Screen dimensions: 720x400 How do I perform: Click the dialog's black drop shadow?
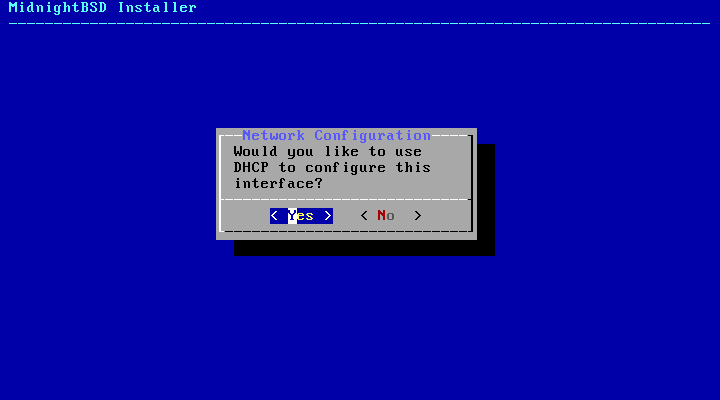[x=364, y=248]
